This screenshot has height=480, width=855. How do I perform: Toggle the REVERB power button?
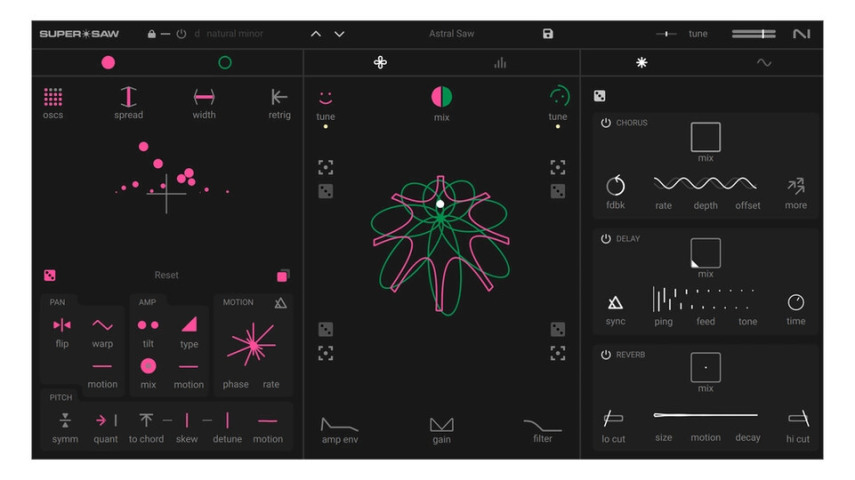point(605,355)
